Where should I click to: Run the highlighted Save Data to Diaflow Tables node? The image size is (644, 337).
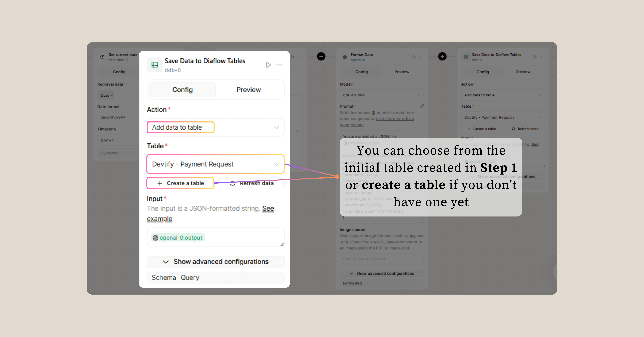268,65
